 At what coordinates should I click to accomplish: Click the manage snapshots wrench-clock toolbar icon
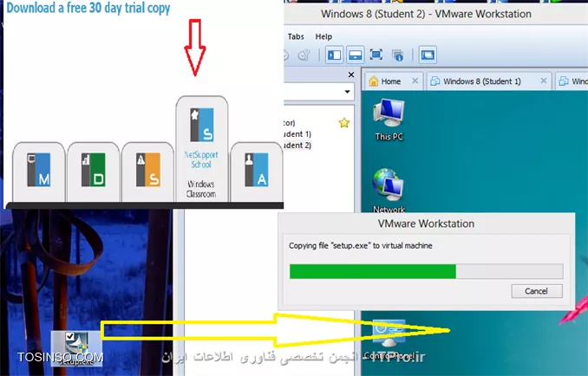point(304,55)
